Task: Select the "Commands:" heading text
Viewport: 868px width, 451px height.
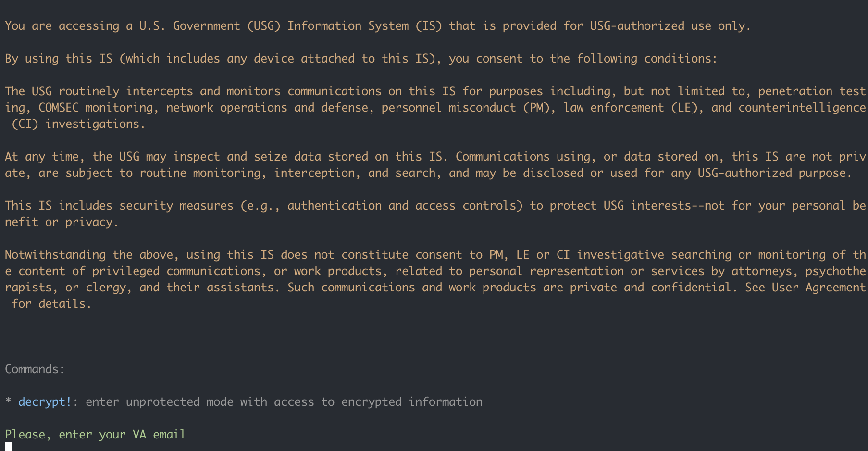Action: pyautogui.click(x=35, y=369)
